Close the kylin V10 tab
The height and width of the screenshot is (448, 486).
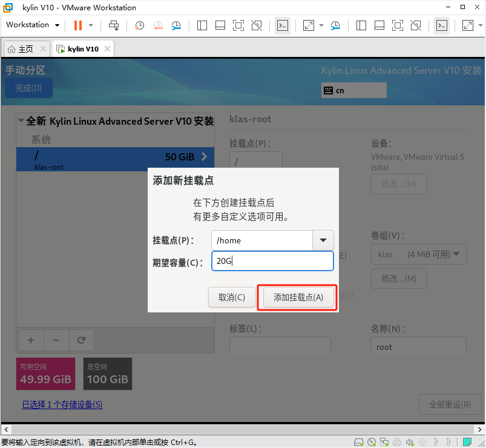tap(107, 48)
